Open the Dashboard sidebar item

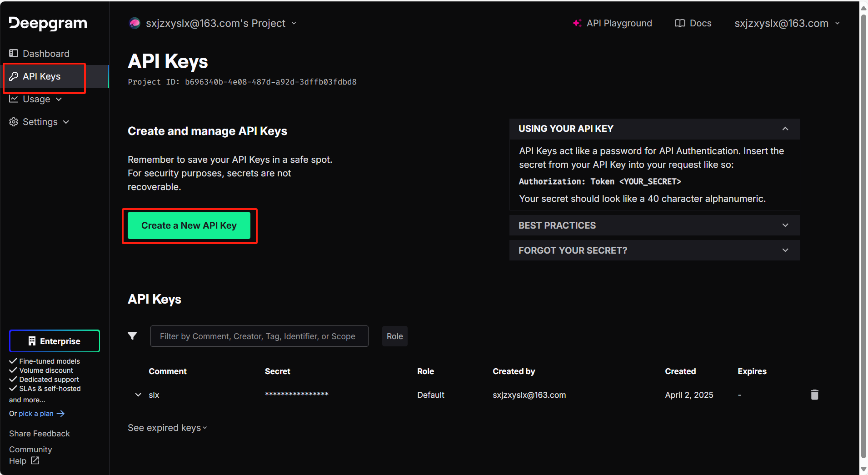point(40,54)
